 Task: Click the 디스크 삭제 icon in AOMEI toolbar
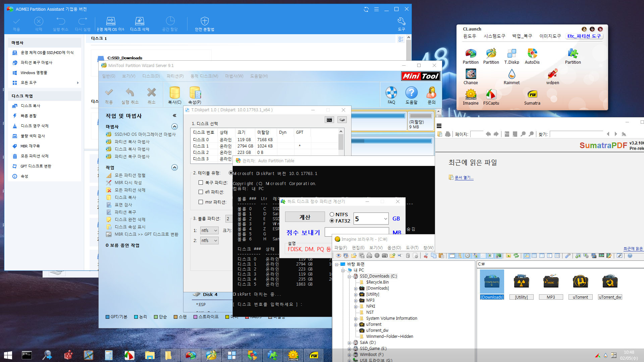140,24
